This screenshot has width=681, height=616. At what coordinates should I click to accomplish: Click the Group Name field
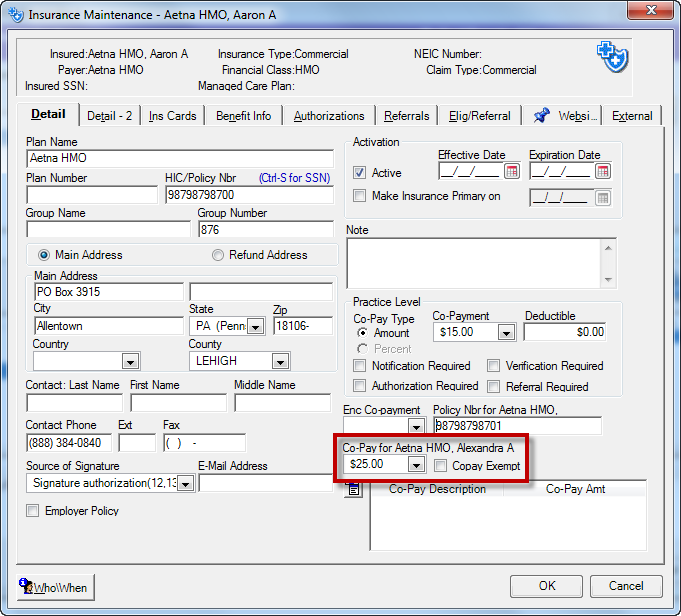109,229
